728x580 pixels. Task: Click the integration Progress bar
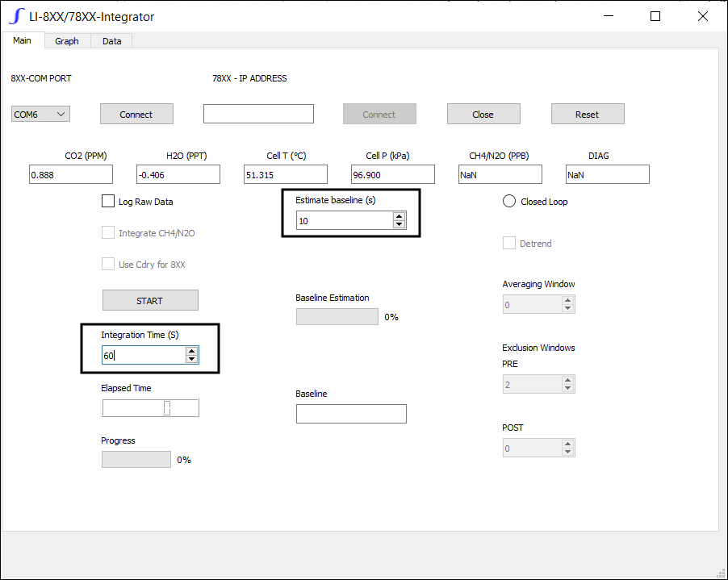pos(136,460)
